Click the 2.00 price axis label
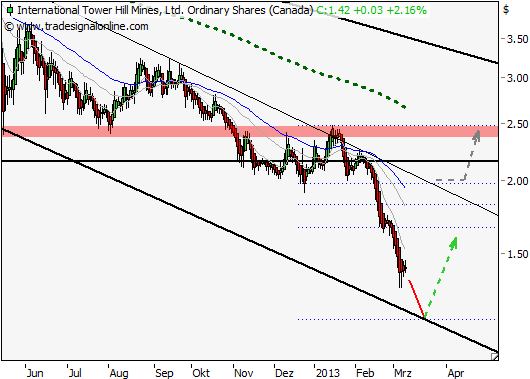This screenshot has height=379, width=530. pos(517,181)
